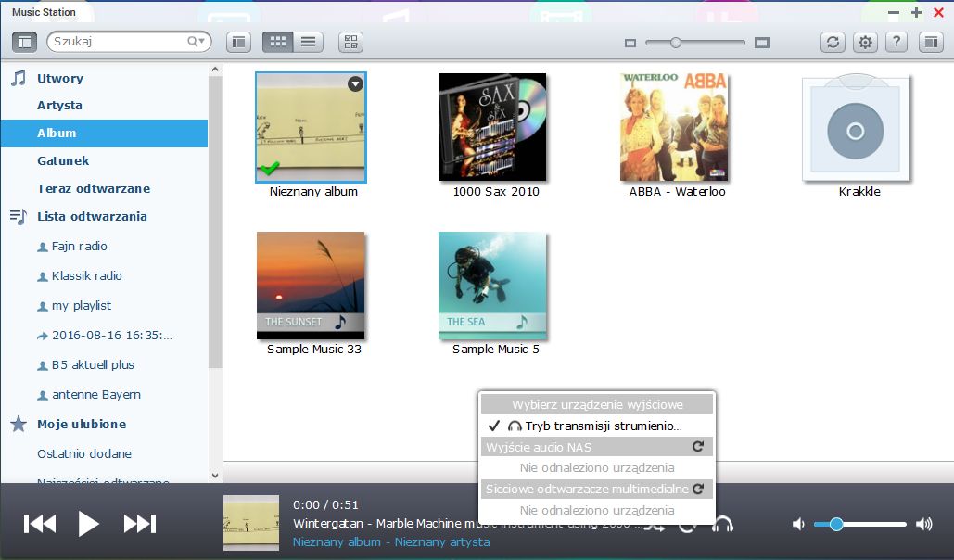954x560 pixels.
Task: Switch to list view
Action: pos(308,42)
